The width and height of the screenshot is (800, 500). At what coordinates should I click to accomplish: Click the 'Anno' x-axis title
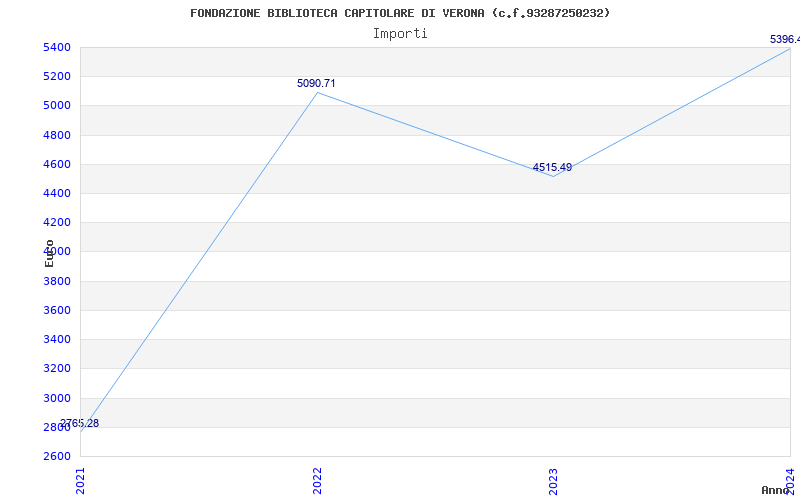point(776,490)
